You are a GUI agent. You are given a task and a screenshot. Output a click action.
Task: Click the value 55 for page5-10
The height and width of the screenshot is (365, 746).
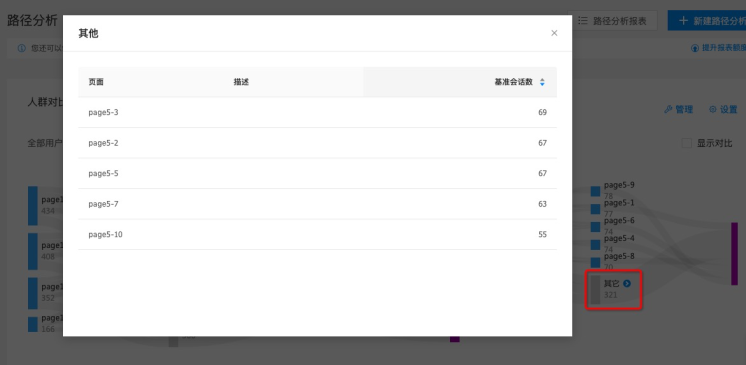pyautogui.click(x=542, y=234)
